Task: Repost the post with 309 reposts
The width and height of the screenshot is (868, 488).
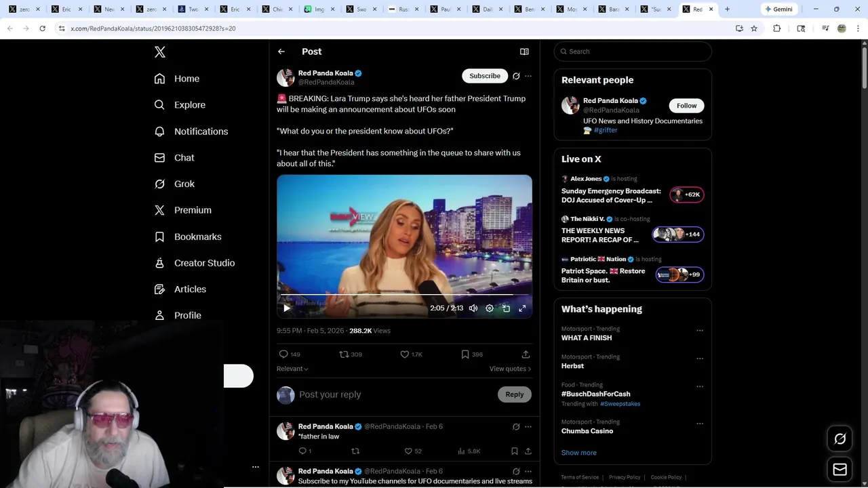Action: (x=351, y=354)
